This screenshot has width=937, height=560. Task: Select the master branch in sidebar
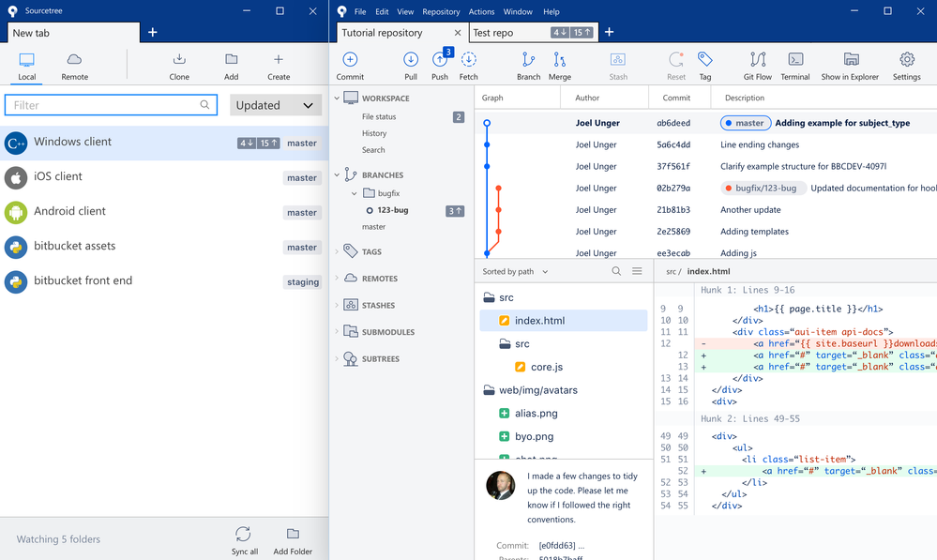point(373,227)
